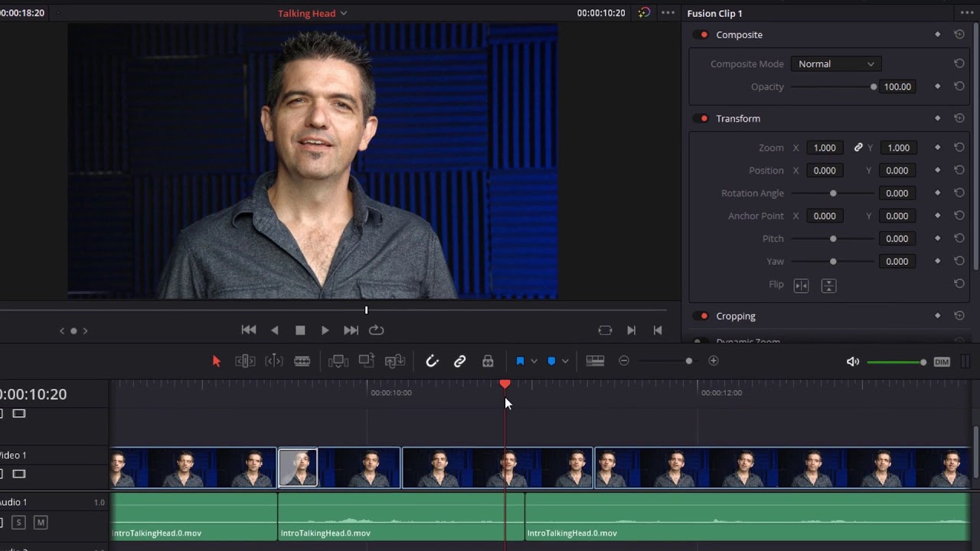
Task: Go to previous edit point button
Action: click(658, 330)
